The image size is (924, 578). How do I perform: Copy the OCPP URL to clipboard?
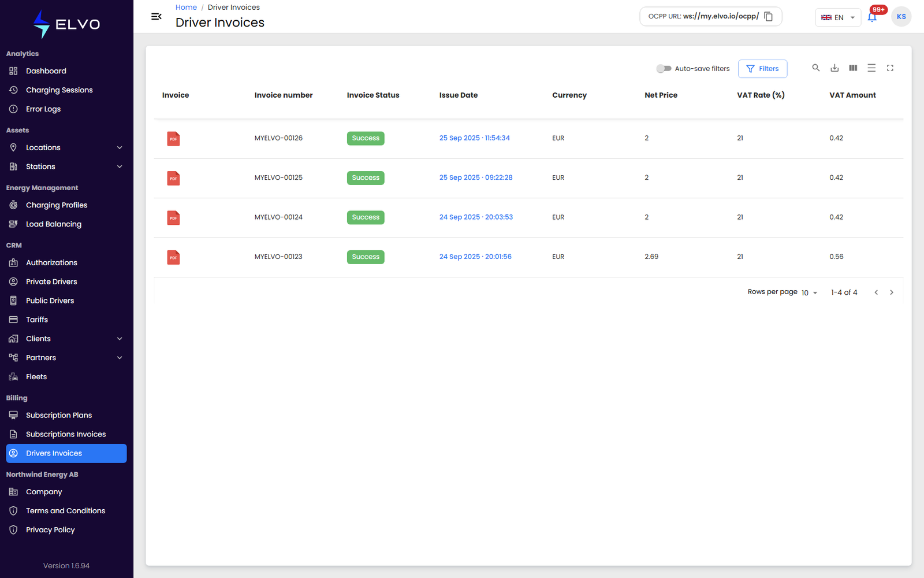pos(769,17)
